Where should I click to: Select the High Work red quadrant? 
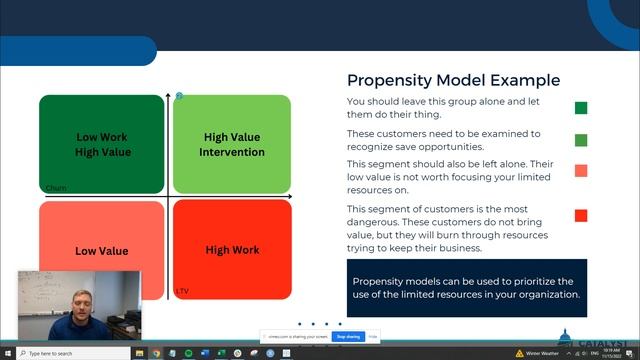point(232,249)
